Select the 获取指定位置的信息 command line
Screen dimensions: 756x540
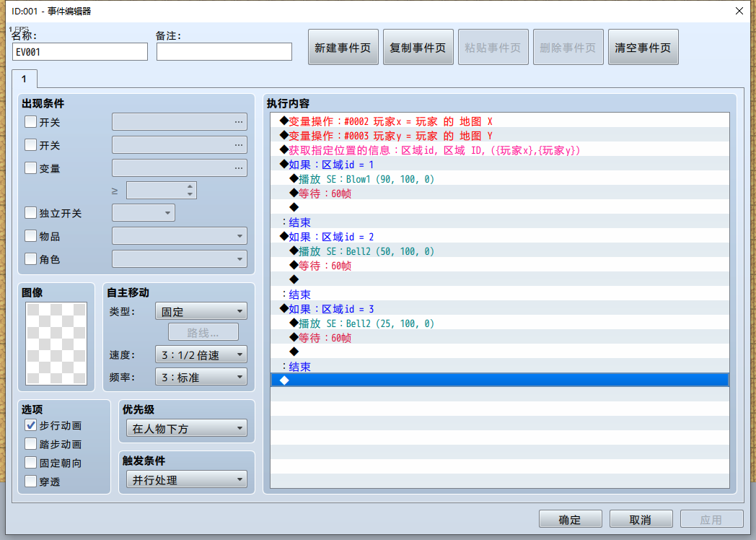tap(499, 150)
